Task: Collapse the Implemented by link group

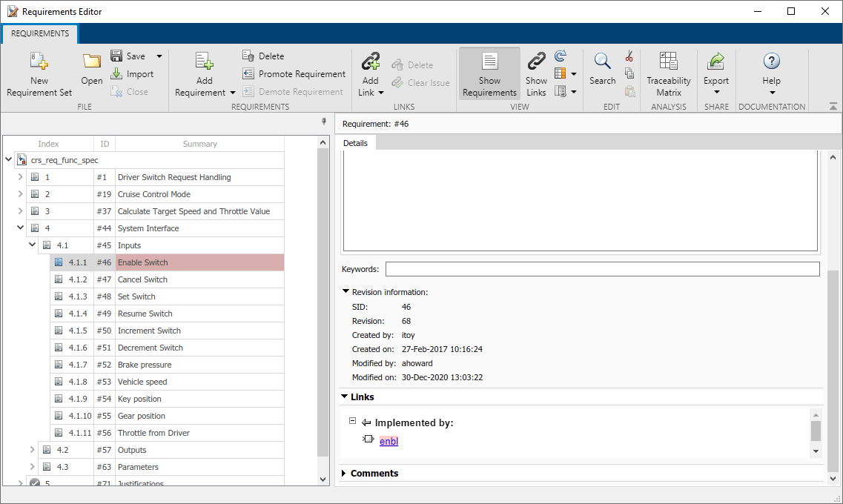Action: tap(353, 421)
